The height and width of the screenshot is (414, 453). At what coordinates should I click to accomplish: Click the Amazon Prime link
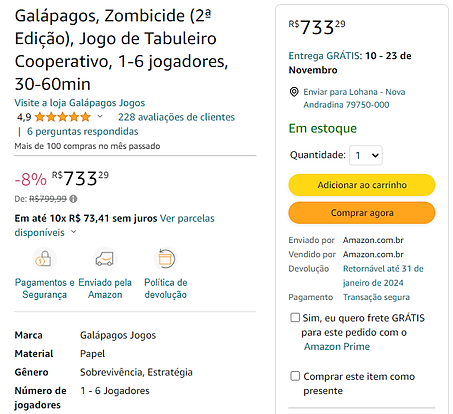tap(337, 347)
